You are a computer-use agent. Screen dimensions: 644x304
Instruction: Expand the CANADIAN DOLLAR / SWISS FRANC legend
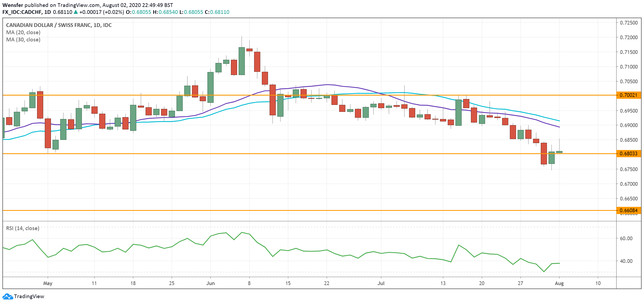coord(59,25)
